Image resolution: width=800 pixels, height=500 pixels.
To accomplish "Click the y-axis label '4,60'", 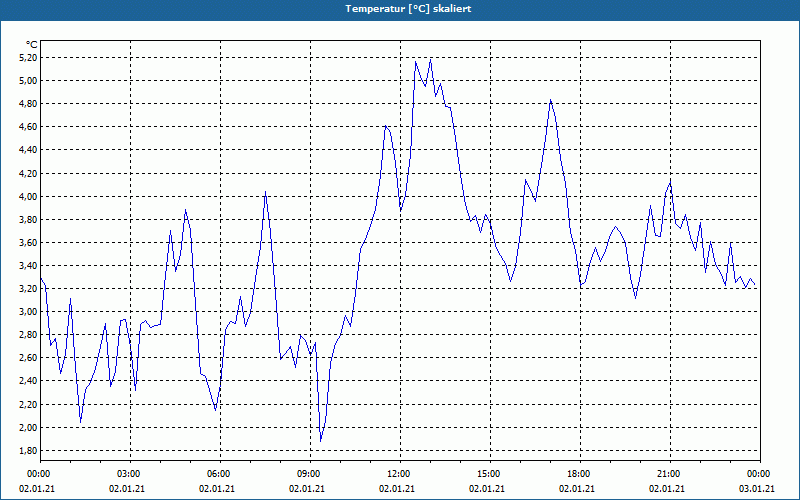I will [x=29, y=127].
